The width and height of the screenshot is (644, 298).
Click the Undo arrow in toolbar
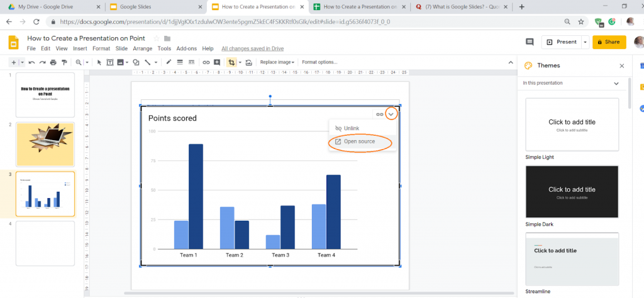31,62
